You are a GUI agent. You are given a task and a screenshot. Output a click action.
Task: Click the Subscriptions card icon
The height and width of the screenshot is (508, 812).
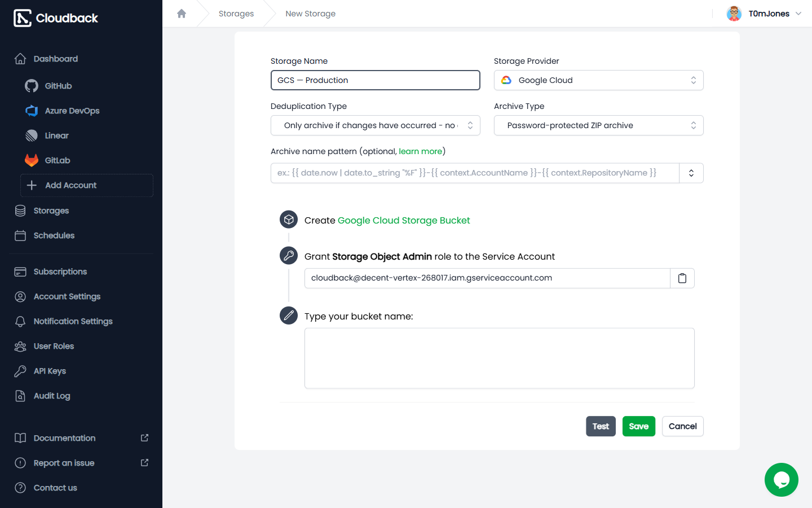pyautogui.click(x=20, y=271)
